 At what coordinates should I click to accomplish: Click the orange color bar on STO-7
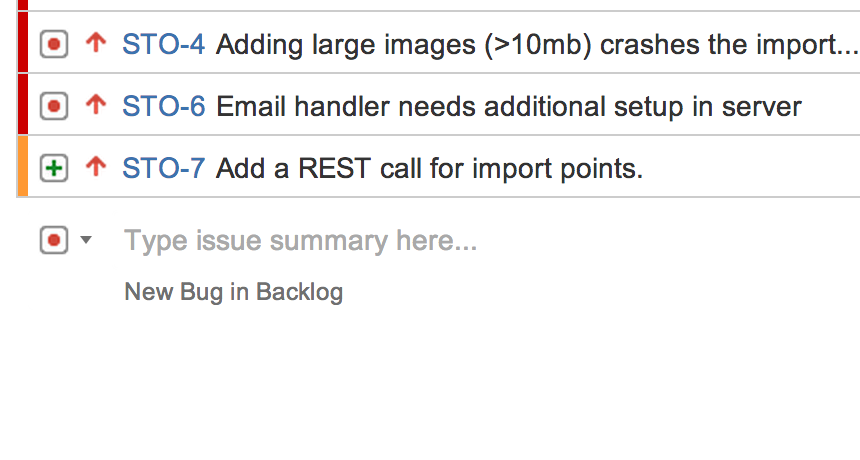[22, 167]
